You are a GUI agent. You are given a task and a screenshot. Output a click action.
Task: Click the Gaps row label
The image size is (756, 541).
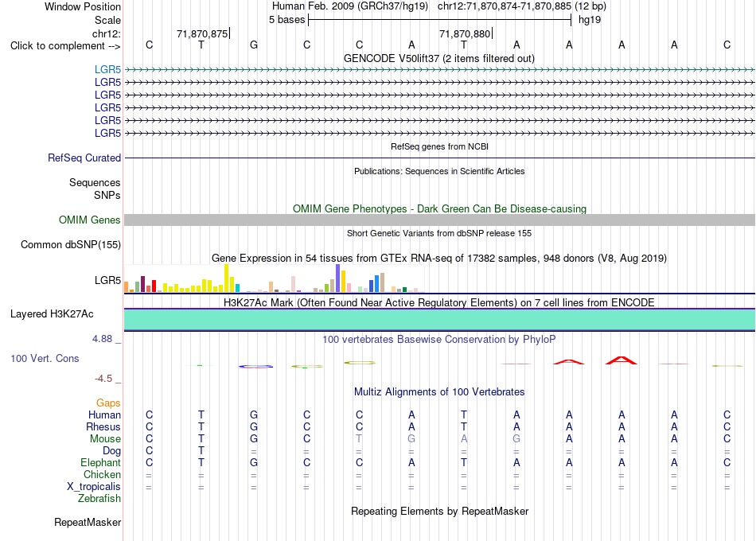coord(108,403)
